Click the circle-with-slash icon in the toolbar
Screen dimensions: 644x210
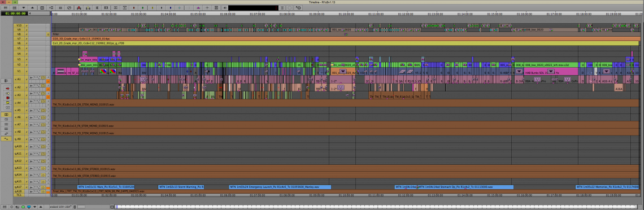(x=69, y=8)
